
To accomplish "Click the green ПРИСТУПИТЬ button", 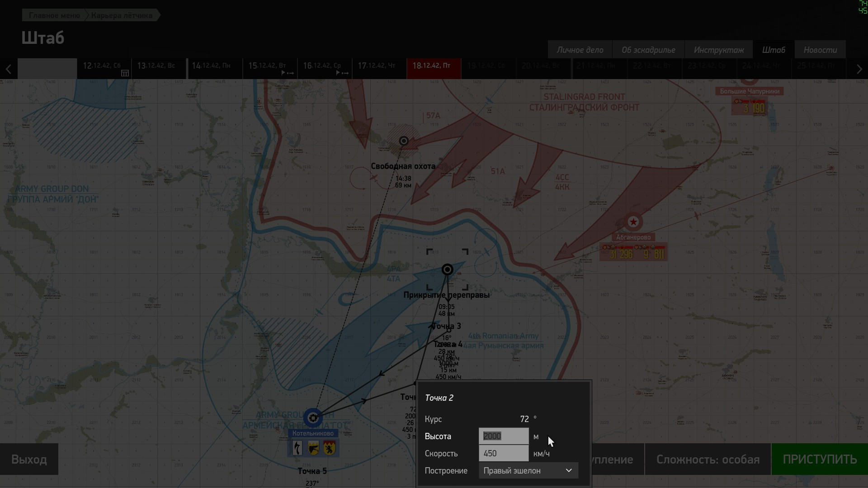I will pos(820,460).
